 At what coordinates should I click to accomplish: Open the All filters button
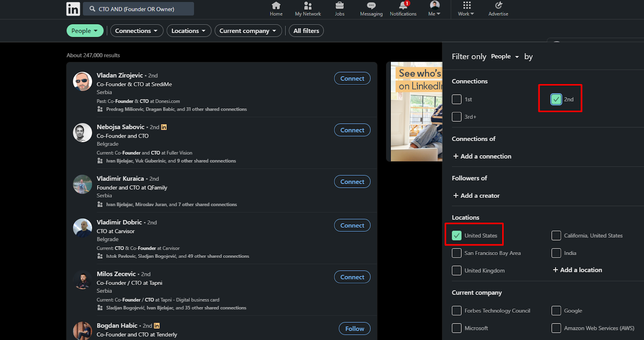[306, 31]
